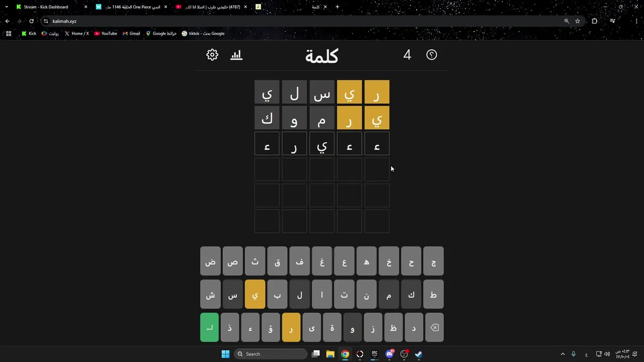The height and width of the screenshot is (362, 644).
Task: Open the Windows Start menu
Action: coord(225,354)
